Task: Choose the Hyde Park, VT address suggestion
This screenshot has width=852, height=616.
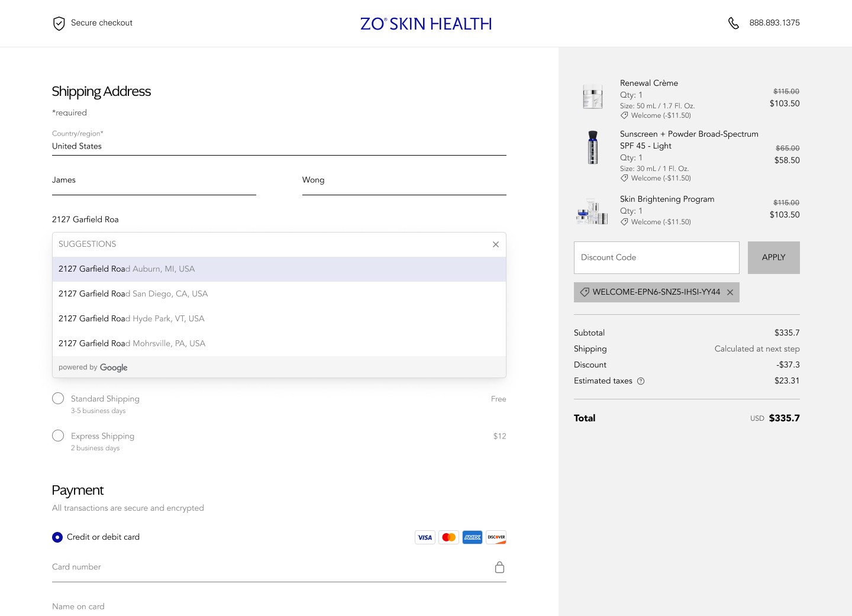Action: click(x=279, y=319)
